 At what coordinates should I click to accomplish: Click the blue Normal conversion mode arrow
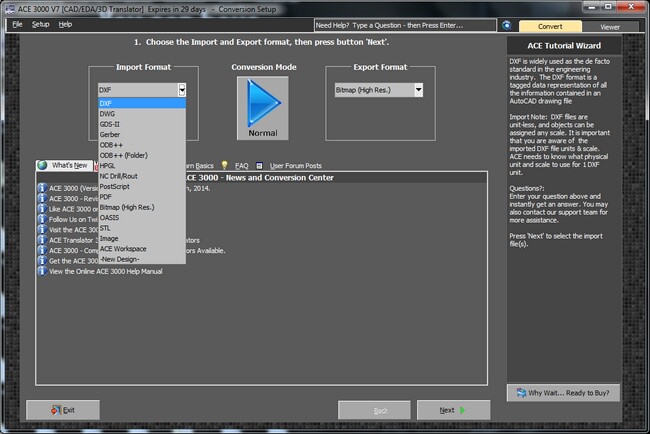click(262, 108)
